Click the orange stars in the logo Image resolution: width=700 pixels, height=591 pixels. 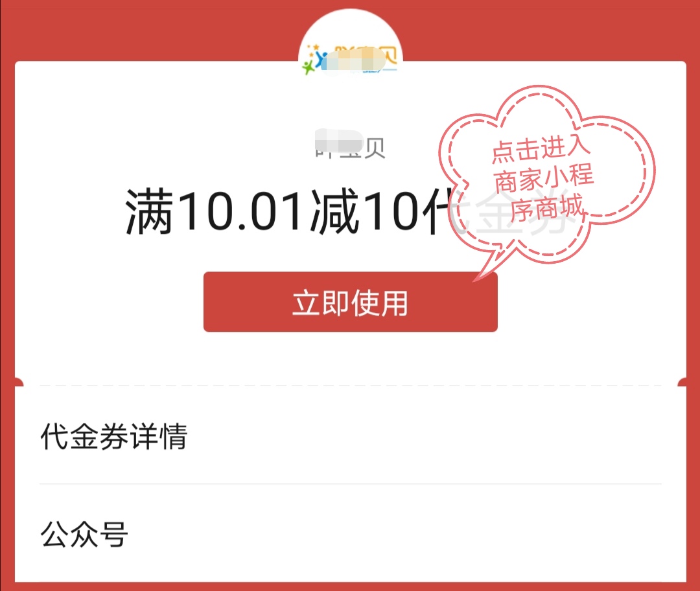pyautogui.click(x=314, y=49)
